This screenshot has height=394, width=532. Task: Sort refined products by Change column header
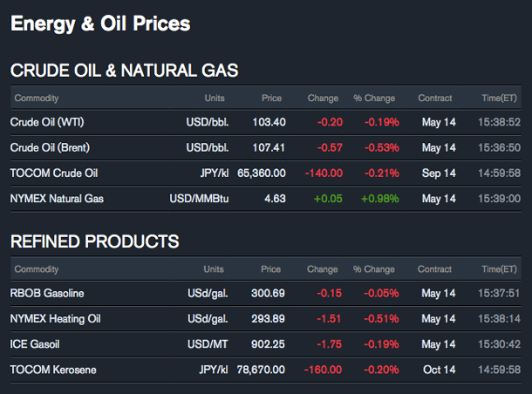coord(323,269)
